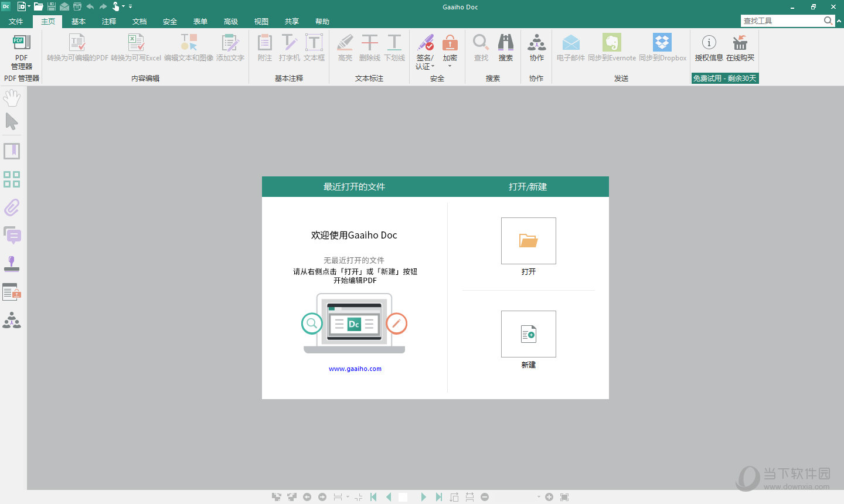The image size is (844, 504).
Task: Open the customize quick access toolbar dropdown
Action: coord(130,6)
